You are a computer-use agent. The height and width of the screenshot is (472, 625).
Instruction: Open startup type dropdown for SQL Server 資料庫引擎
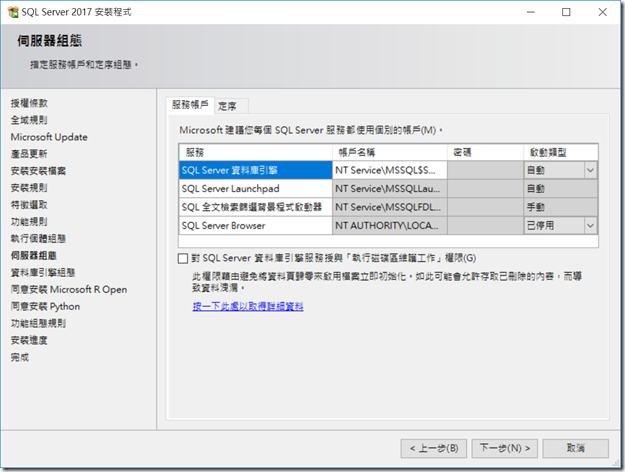[590, 170]
